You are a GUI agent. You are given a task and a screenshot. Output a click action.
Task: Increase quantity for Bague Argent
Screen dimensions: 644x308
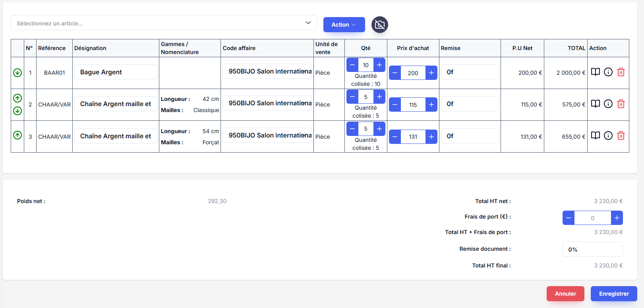coord(379,65)
